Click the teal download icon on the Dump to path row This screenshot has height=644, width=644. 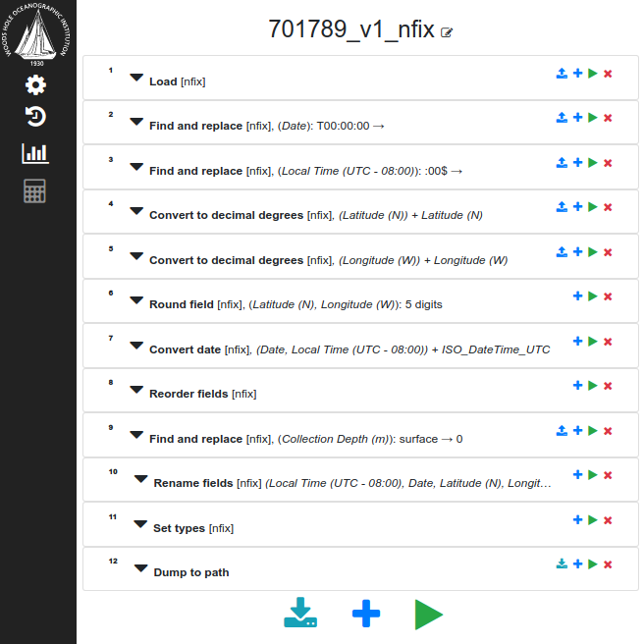pyautogui.click(x=562, y=563)
